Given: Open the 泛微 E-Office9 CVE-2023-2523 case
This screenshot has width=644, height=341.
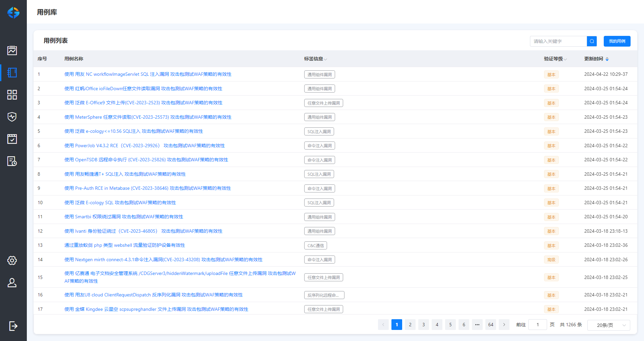Looking at the screenshot, I should [143, 103].
